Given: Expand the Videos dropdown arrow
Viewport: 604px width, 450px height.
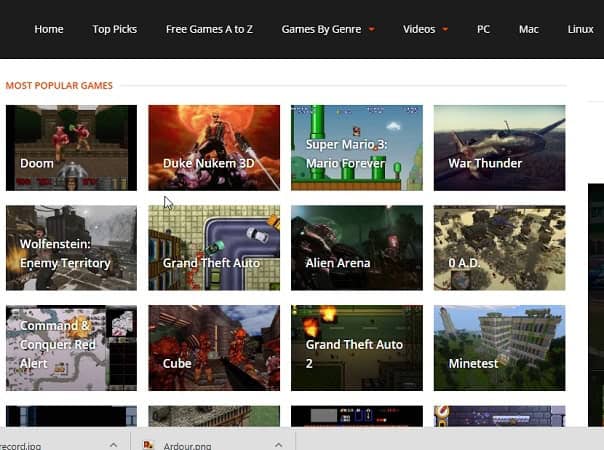Looking at the screenshot, I should [445, 29].
